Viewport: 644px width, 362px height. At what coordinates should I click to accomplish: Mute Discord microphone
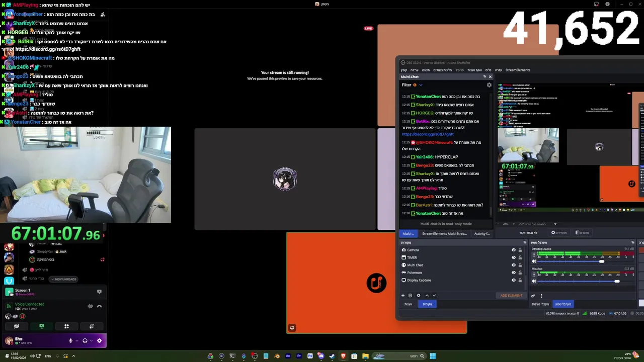point(70,341)
